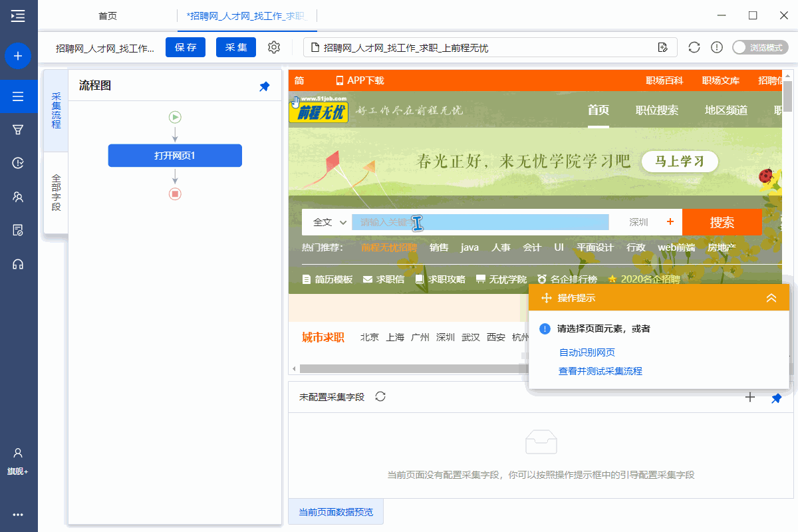Unpin the 流程图 panel
Screen dimensions: 798x532
265,86
